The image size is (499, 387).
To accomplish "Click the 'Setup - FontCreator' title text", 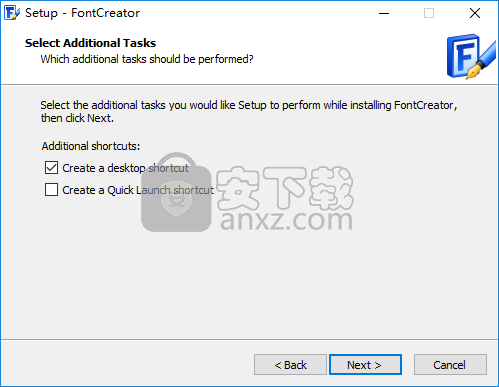I will [82, 13].
